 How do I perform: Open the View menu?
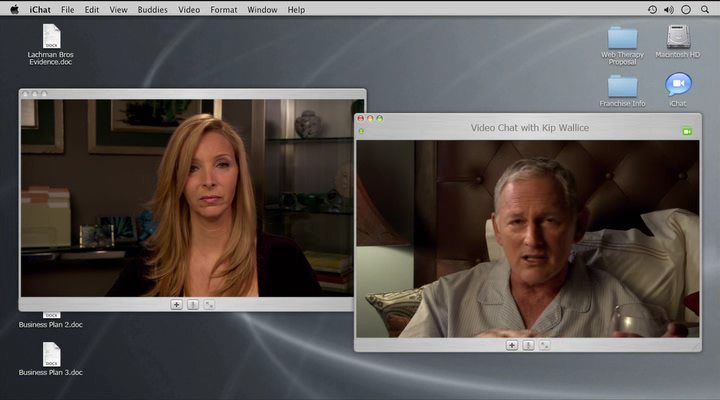pos(118,10)
